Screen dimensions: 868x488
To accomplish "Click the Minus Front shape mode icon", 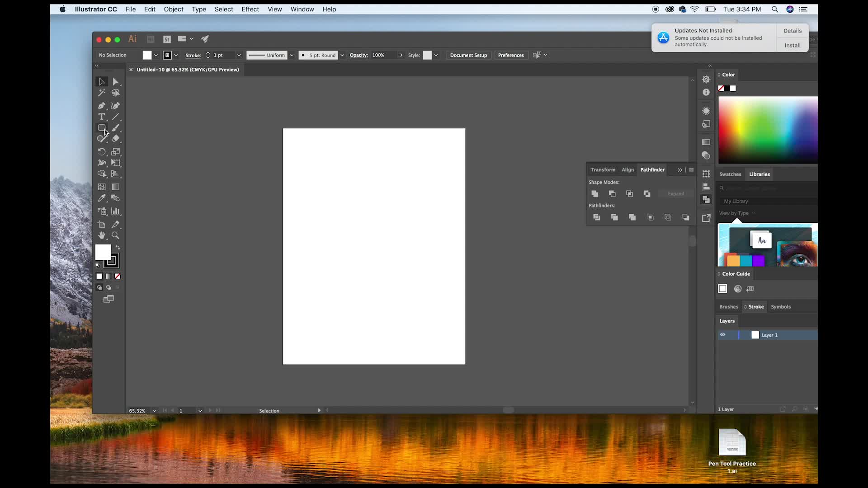I will [x=612, y=194].
